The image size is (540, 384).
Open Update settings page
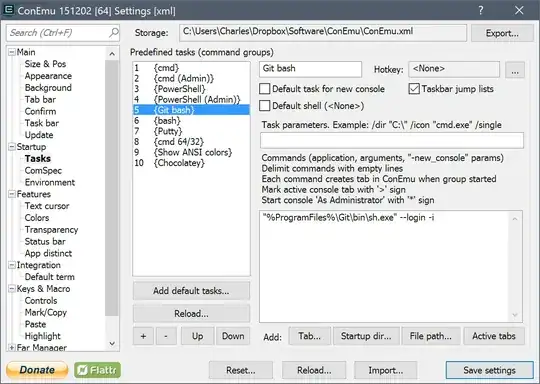[39, 135]
